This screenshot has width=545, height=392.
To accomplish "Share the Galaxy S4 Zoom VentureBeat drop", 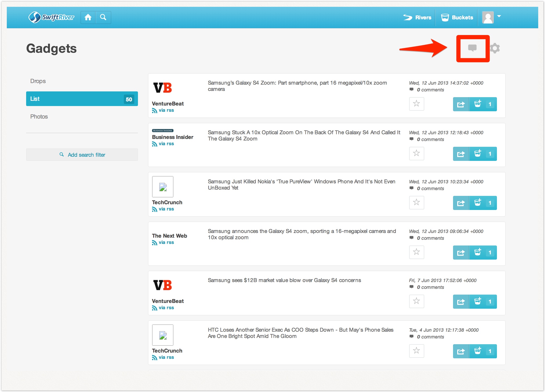I will pos(461,104).
